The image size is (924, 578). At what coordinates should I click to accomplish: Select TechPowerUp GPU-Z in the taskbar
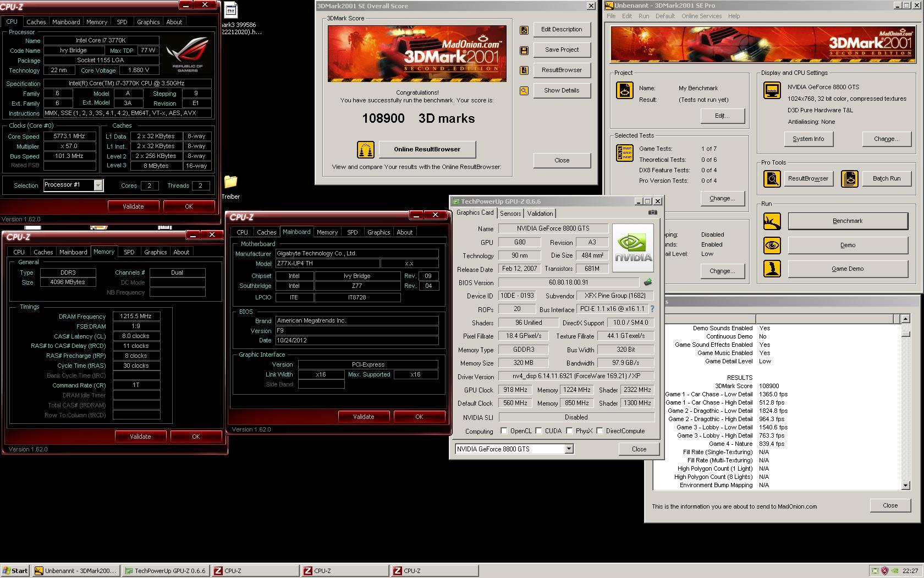[166, 571]
